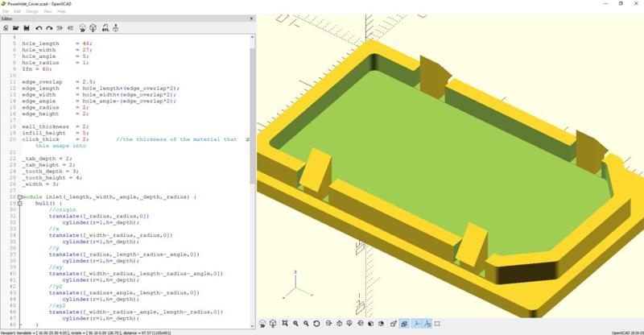
Task: Collapse the hull() block fold marker
Action: coord(19,204)
